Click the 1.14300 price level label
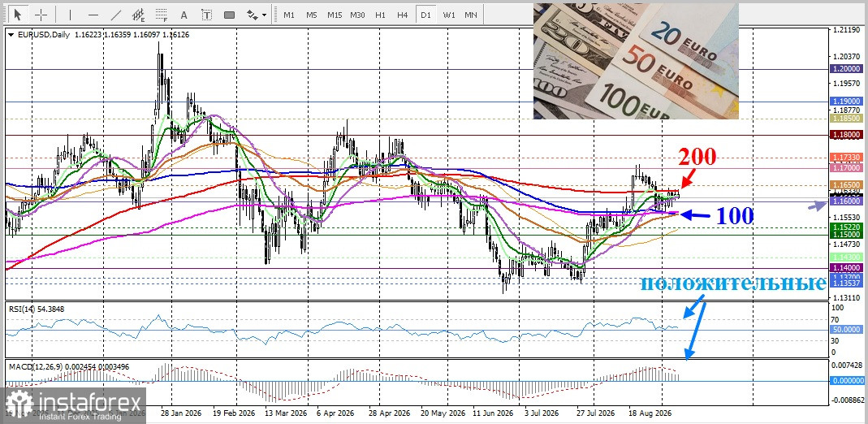Image resolution: width=868 pixels, height=424 pixels. [847, 257]
